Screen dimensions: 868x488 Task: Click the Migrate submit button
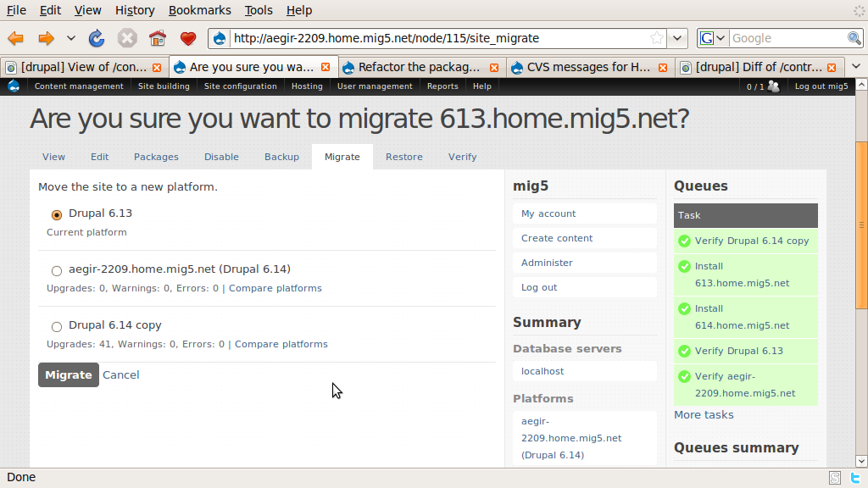coord(69,374)
